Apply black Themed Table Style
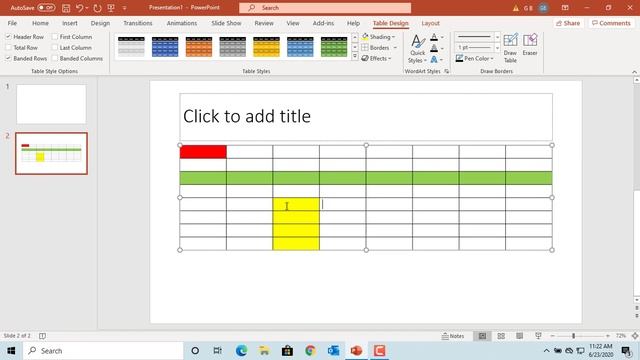The image size is (640, 360). point(131,47)
